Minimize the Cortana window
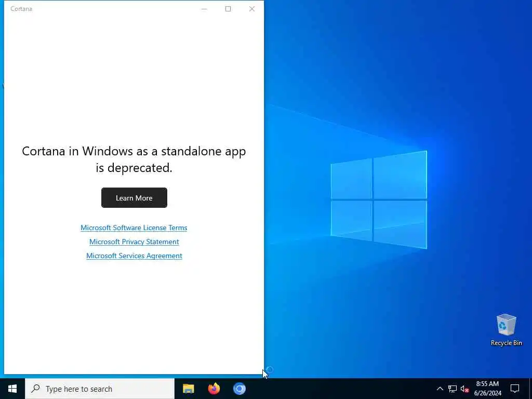Image resolution: width=532 pixels, height=399 pixels. tap(204, 9)
